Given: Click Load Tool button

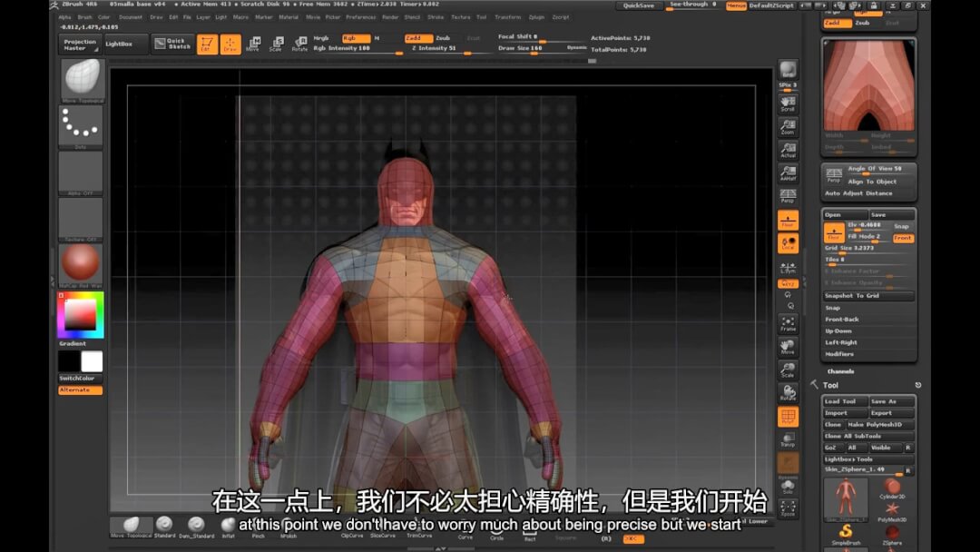Looking at the screenshot, I should coord(845,401).
